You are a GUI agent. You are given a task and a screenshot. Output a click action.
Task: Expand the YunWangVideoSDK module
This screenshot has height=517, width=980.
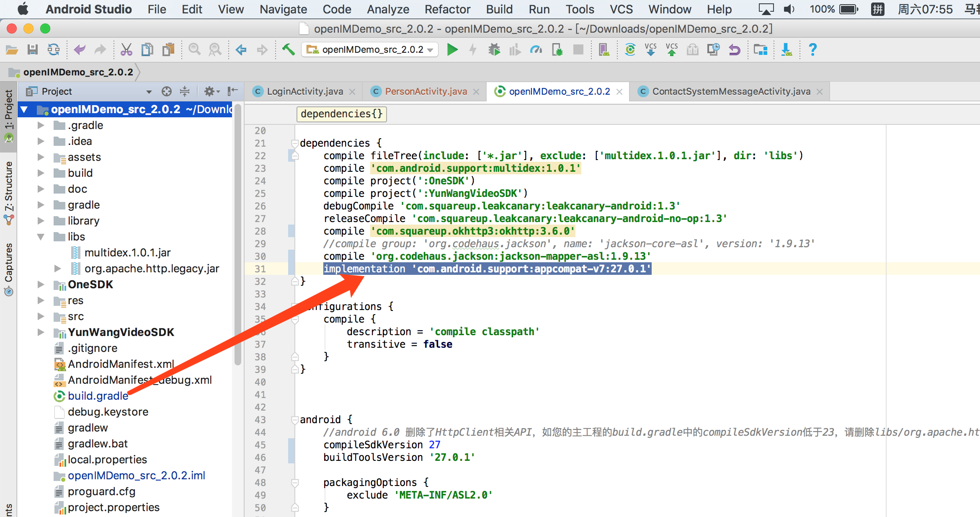tap(41, 332)
